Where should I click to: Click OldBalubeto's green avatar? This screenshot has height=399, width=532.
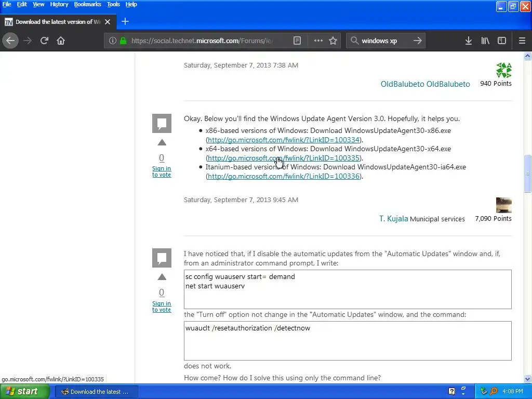click(504, 70)
